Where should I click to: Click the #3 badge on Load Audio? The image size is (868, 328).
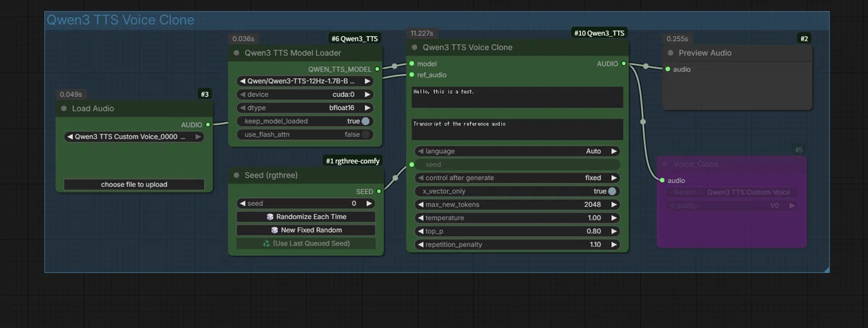[x=205, y=94]
